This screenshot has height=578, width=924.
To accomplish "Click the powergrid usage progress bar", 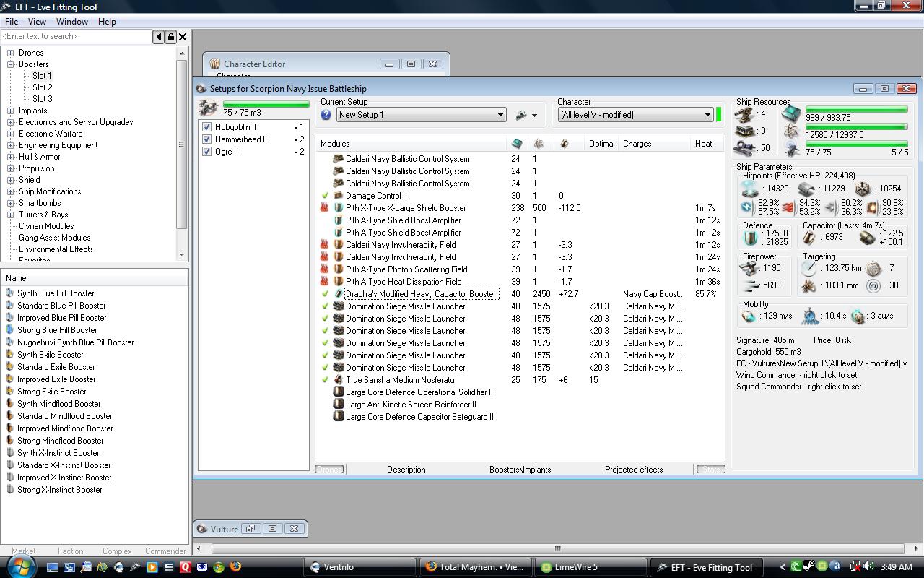I will pyautogui.click(x=856, y=127).
